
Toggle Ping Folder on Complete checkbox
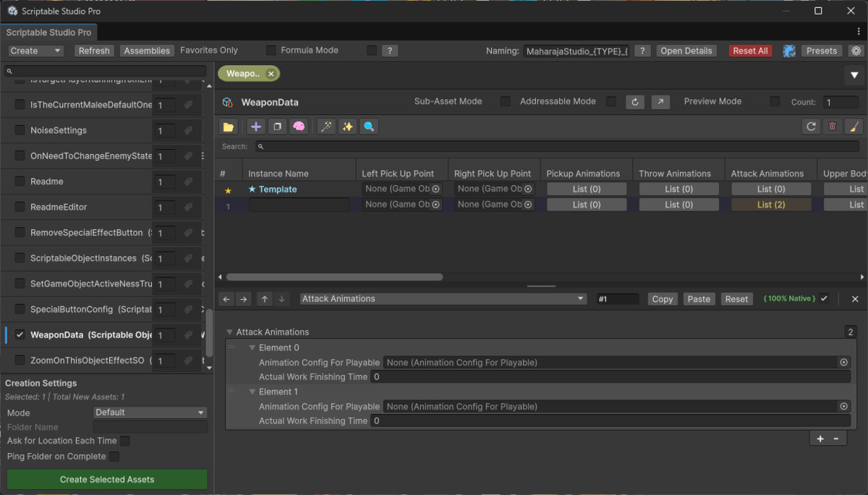click(114, 457)
